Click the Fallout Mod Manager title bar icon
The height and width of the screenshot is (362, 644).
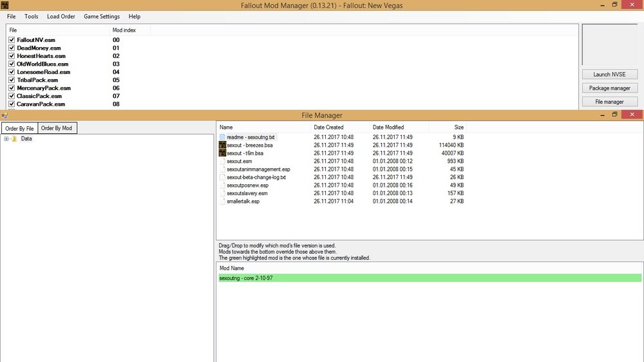coord(5,5)
